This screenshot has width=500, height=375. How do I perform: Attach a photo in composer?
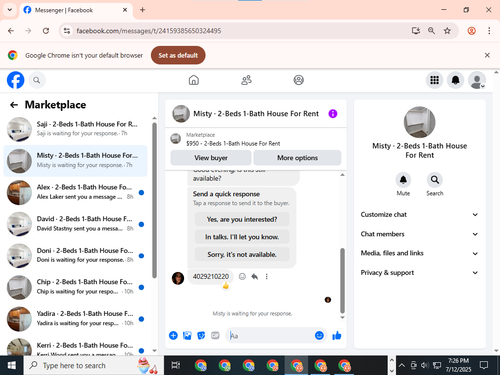coord(187,335)
